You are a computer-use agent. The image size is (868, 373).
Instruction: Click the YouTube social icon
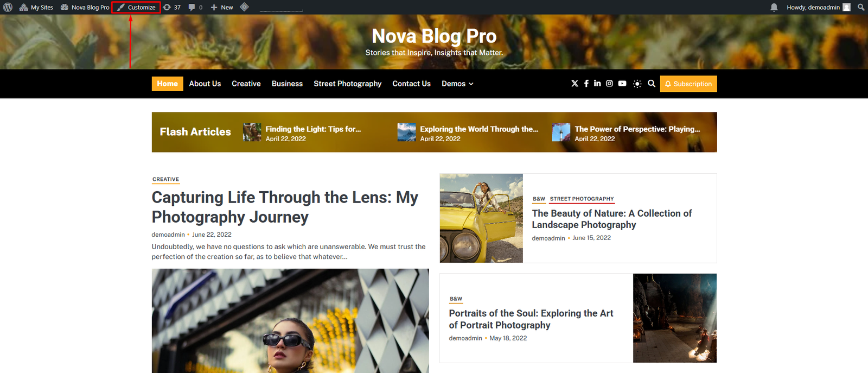pos(622,84)
